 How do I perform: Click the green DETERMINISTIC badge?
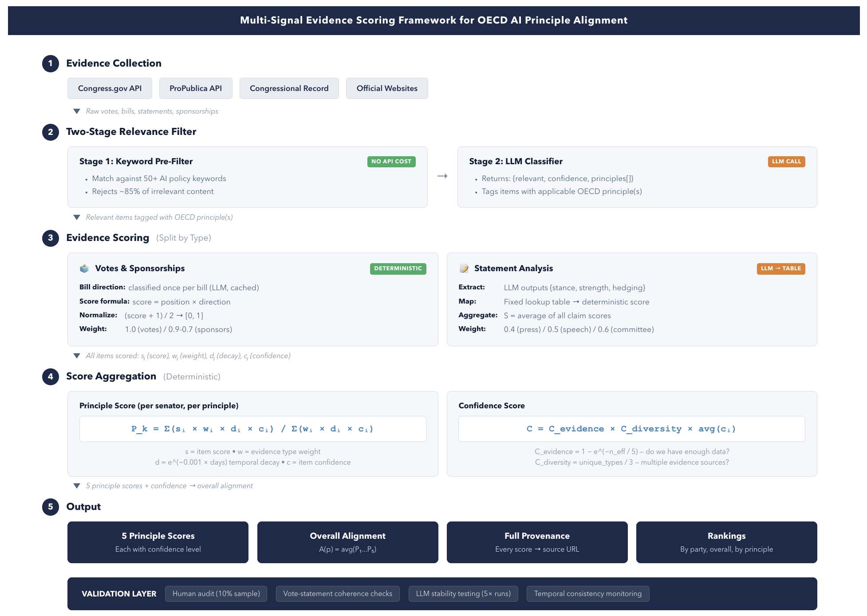398,269
